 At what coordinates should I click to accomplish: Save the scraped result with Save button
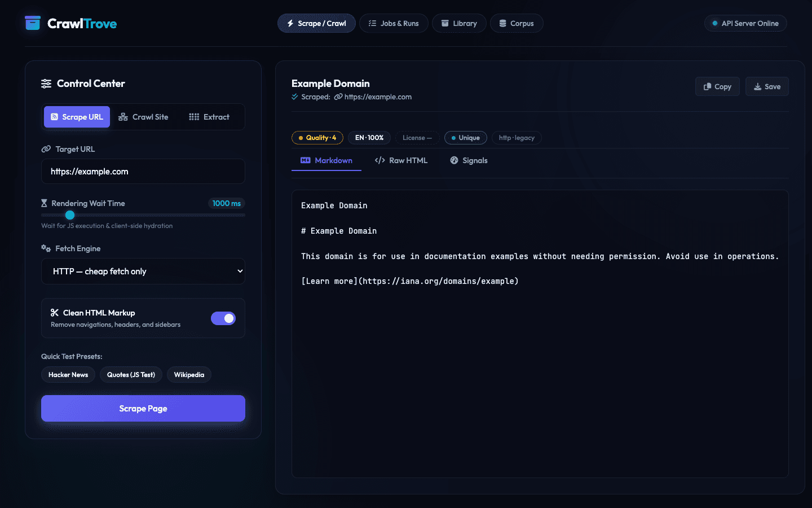coord(767,86)
